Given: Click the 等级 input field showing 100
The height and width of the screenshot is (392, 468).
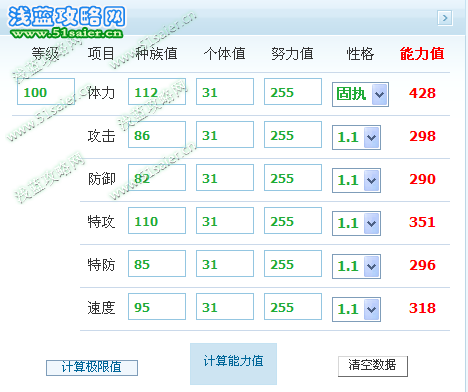Looking at the screenshot, I should (x=46, y=92).
